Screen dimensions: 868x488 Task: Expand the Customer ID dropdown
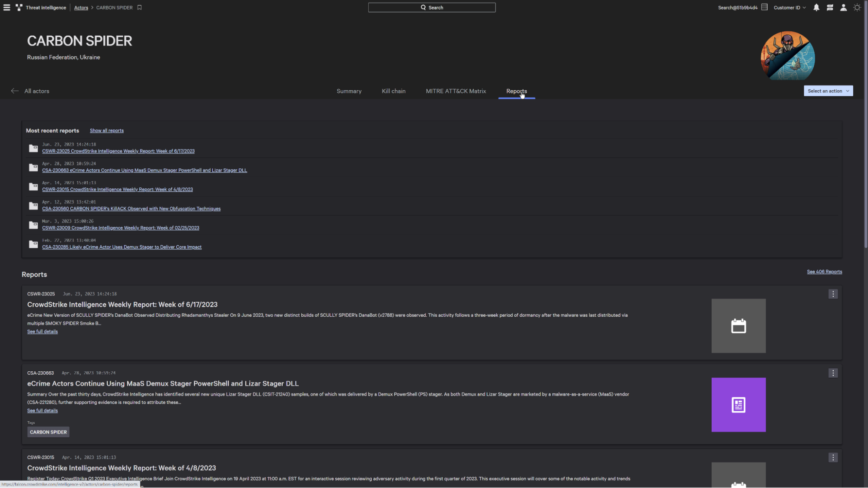[789, 7]
